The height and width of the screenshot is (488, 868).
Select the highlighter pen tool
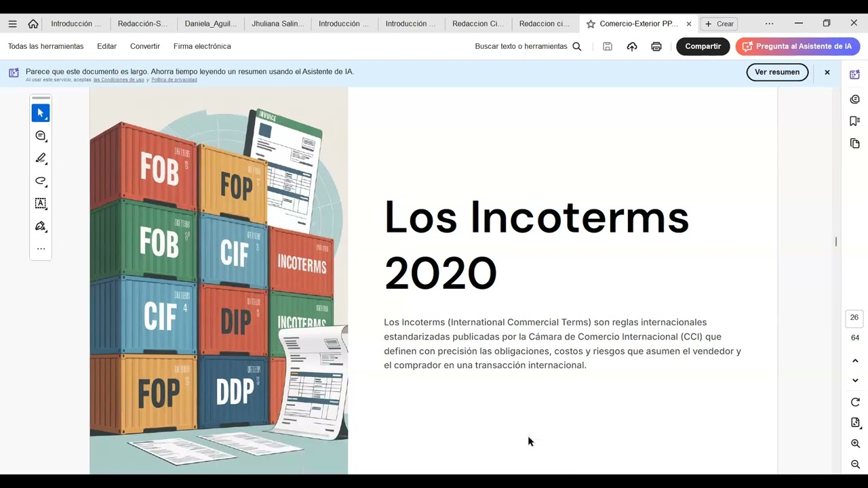pyautogui.click(x=41, y=159)
